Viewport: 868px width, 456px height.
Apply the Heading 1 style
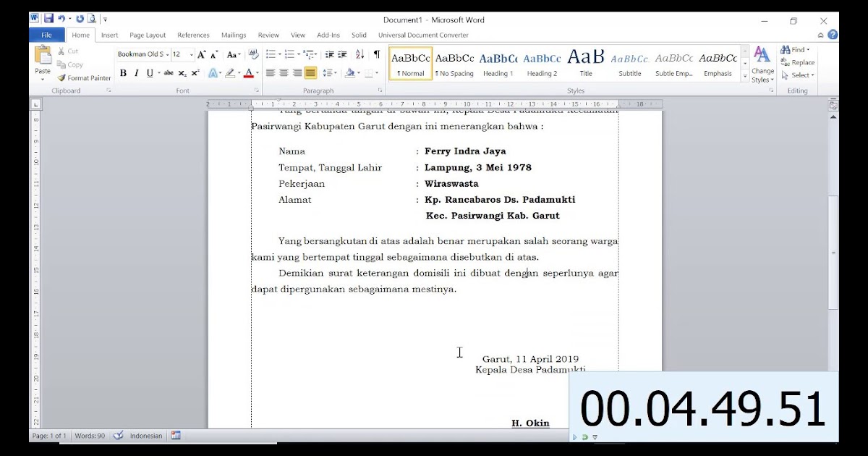[x=498, y=64]
